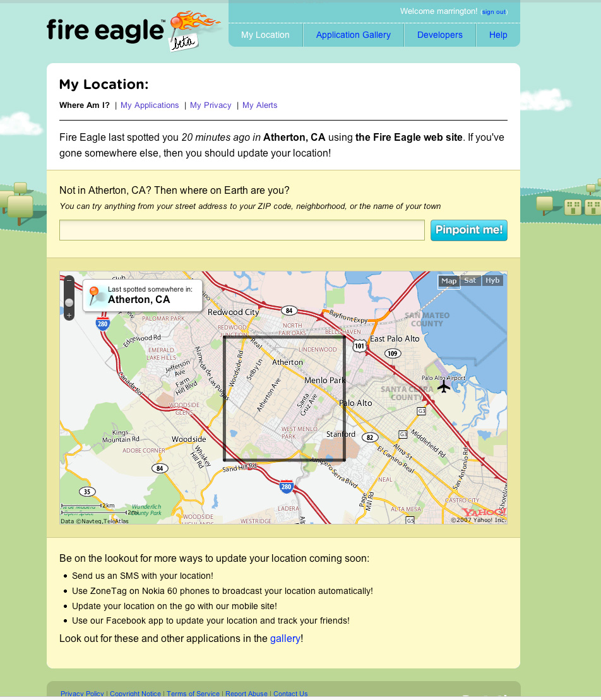This screenshot has height=700, width=601.
Task: Follow the gallery link
Action: point(285,638)
